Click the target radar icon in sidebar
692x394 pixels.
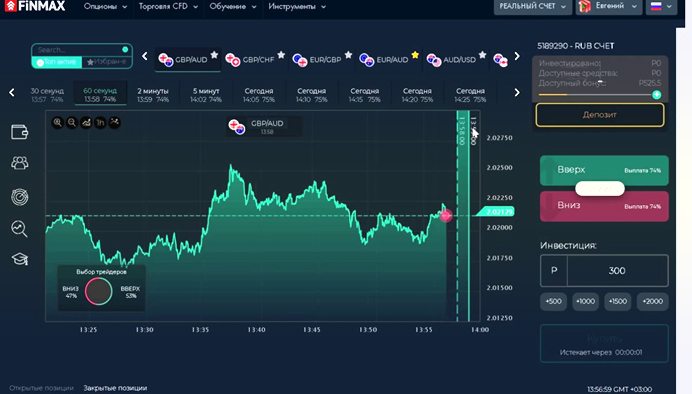point(19,197)
